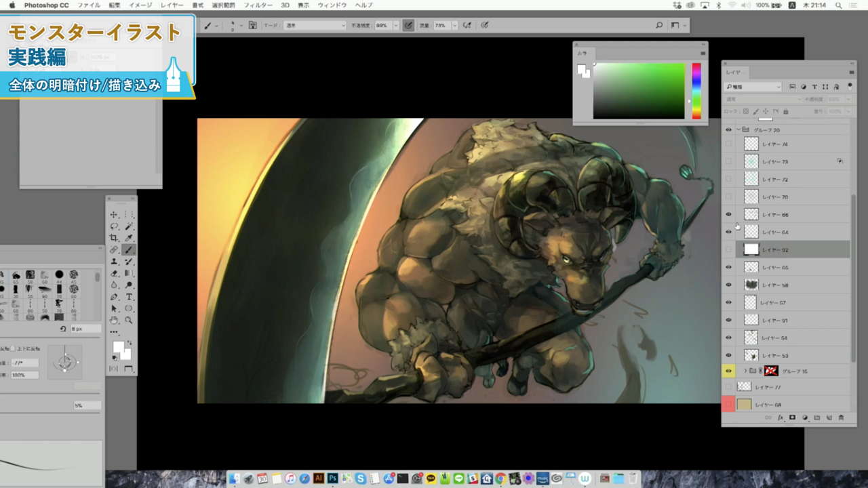
Task: Select the Type tool
Action: click(129, 297)
